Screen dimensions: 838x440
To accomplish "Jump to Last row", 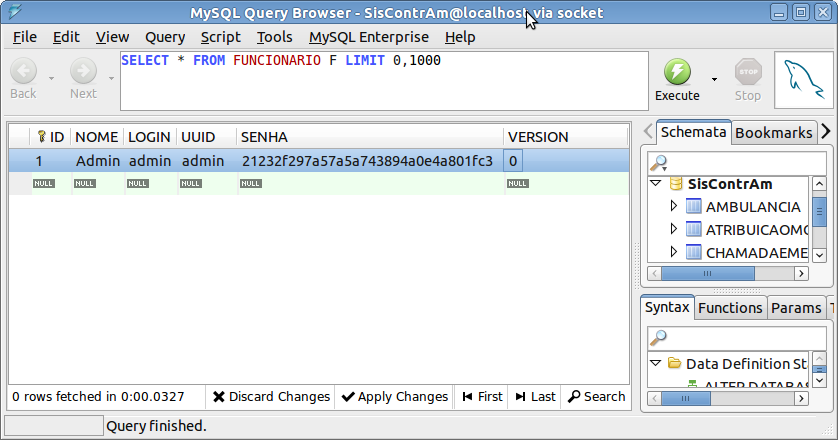I will [x=535, y=397].
